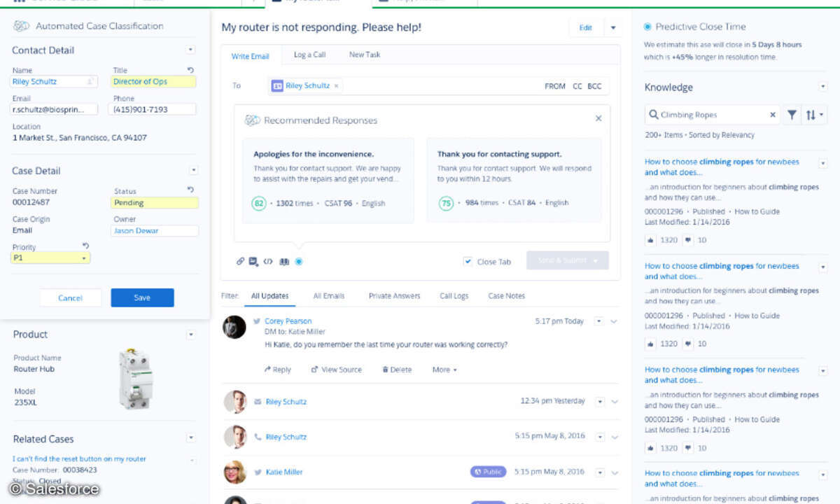Click the Knowledge search field
This screenshot has width=840, height=504.
(713, 115)
